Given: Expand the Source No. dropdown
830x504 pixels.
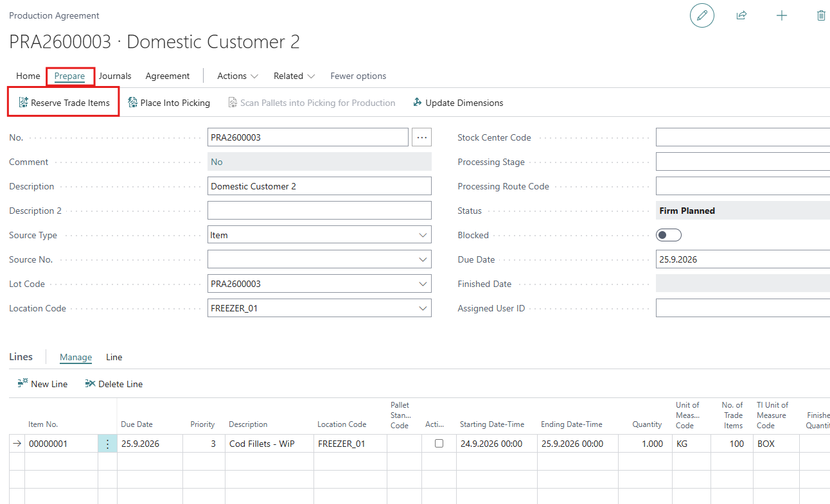Looking at the screenshot, I should point(423,259).
